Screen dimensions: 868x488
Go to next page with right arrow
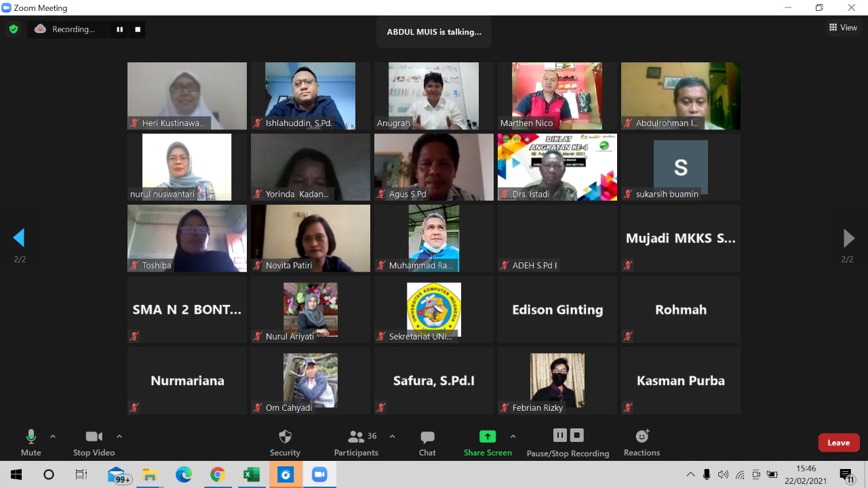pyautogui.click(x=848, y=238)
